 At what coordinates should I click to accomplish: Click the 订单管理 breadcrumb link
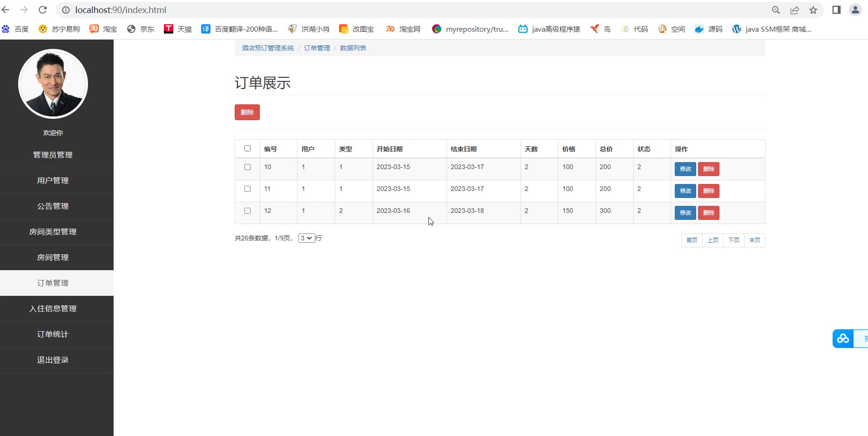(x=317, y=48)
